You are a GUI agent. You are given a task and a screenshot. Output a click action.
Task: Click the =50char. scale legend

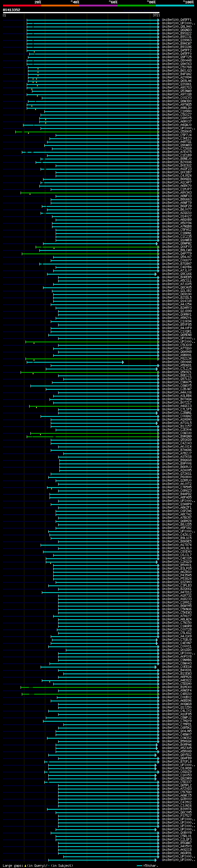coord(147,866)
